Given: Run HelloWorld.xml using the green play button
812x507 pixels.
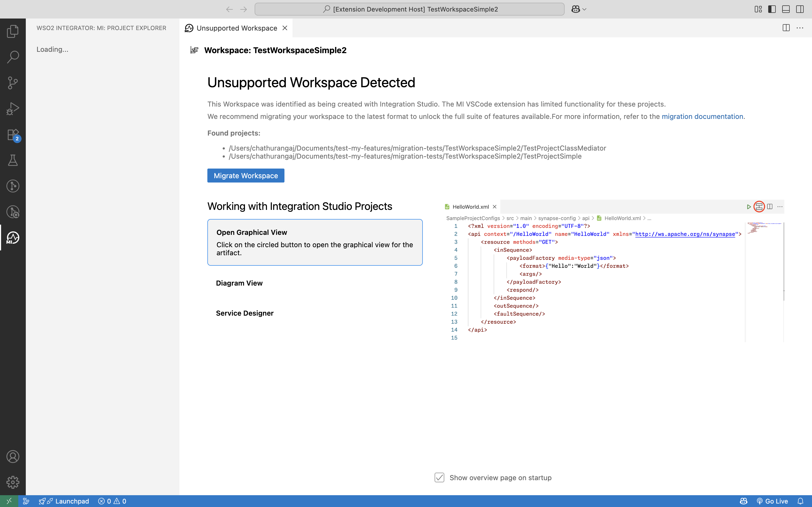Looking at the screenshot, I should tap(749, 207).
